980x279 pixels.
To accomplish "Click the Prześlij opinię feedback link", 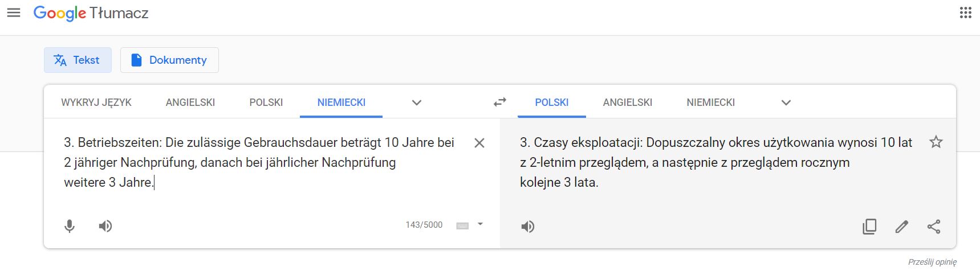I will pos(932,262).
